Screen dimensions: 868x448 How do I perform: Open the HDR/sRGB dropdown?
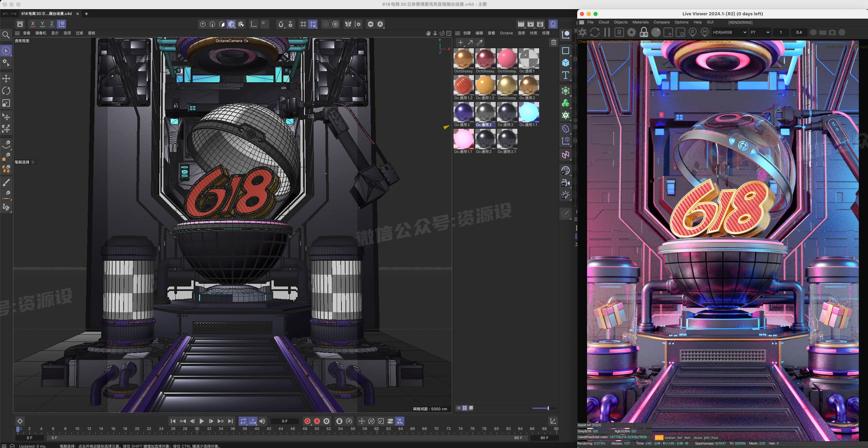tap(729, 32)
